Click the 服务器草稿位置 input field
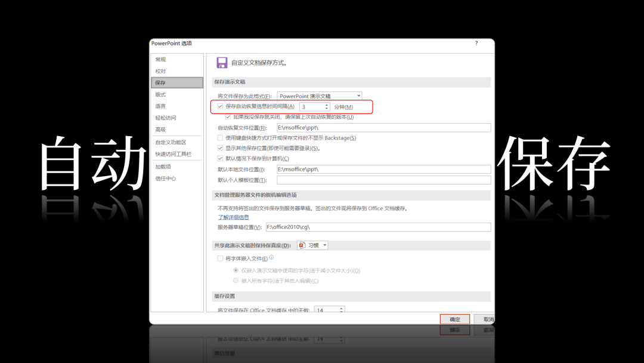 378,227
